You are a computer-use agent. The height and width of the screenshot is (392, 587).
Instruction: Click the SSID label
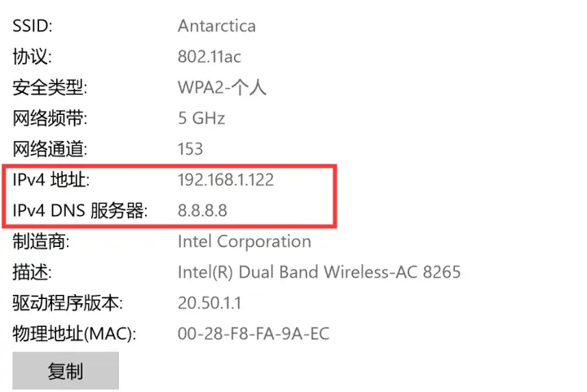click(x=33, y=26)
